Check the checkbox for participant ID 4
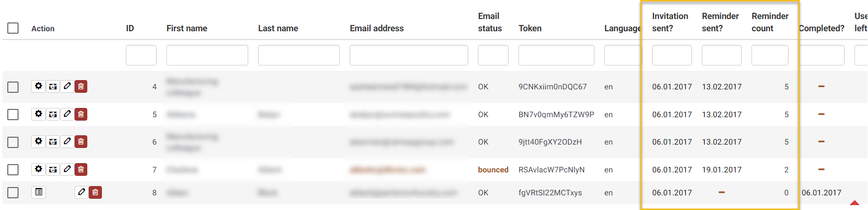The width and height of the screenshot is (868, 210). pos(13,87)
